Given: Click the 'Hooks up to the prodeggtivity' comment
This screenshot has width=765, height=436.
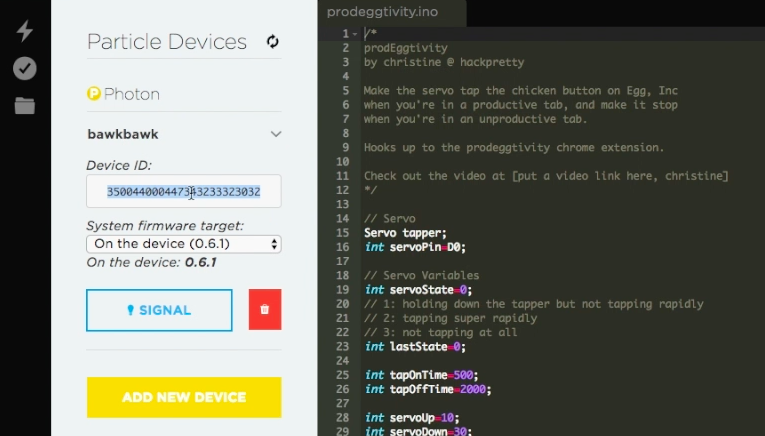Looking at the screenshot, I should tap(514, 147).
